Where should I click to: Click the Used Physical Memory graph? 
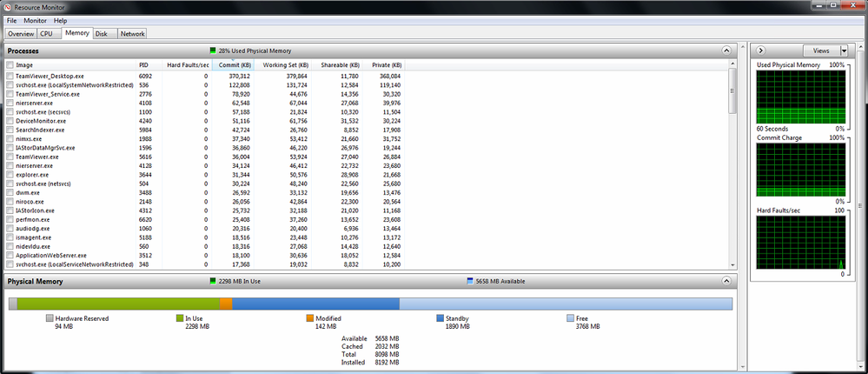tap(801, 97)
